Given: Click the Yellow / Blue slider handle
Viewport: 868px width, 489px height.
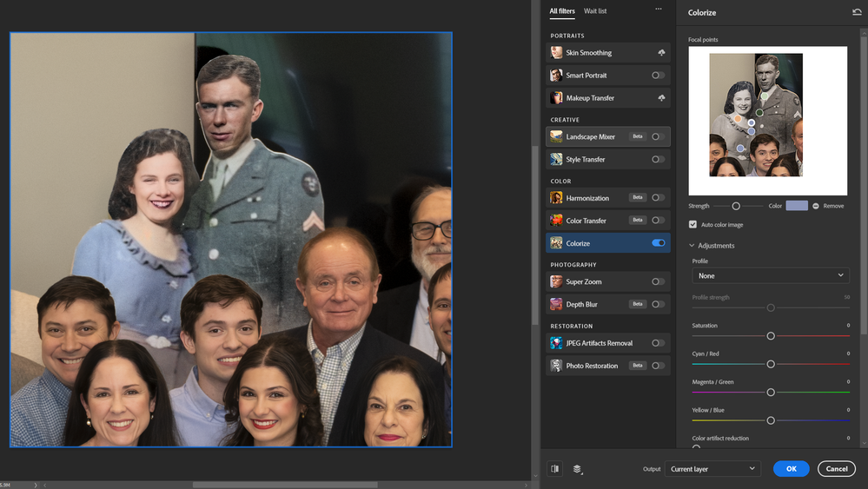Looking at the screenshot, I should tap(771, 420).
